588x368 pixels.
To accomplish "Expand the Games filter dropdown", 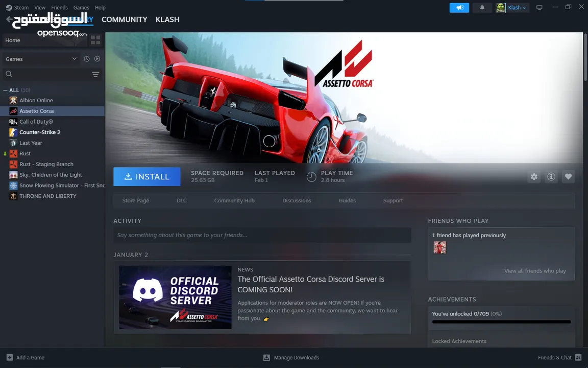I will pos(41,59).
